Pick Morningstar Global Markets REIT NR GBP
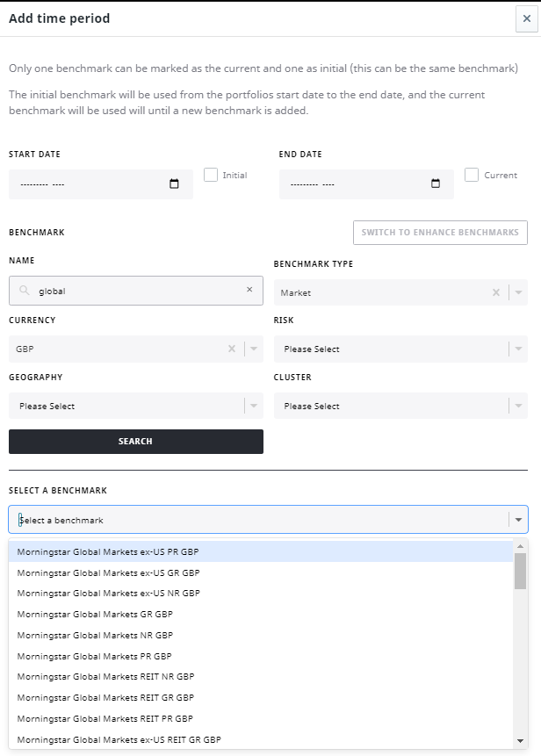The image size is (541, 756). (260, 677)
